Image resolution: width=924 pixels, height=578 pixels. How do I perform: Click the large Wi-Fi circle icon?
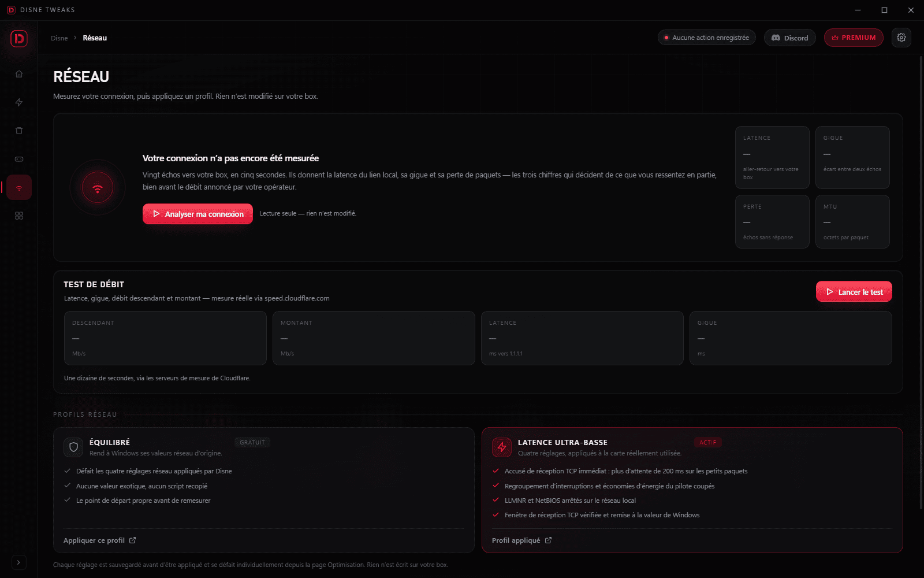coord(98,187)
